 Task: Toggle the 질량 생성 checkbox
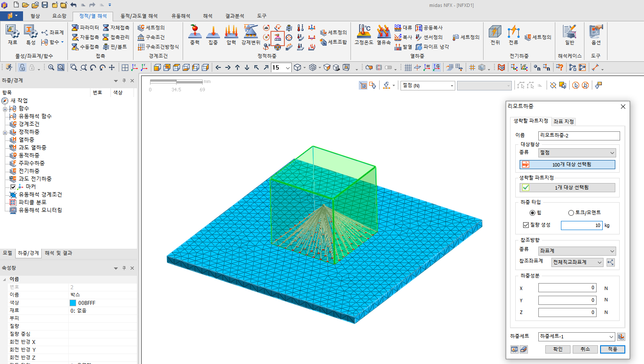click(526, 225)
